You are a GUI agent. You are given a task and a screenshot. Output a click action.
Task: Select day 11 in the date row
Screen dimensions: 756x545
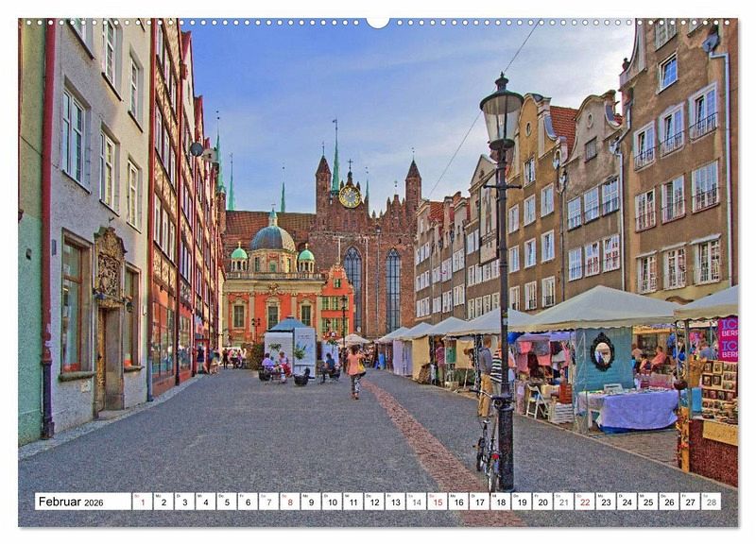352,502
